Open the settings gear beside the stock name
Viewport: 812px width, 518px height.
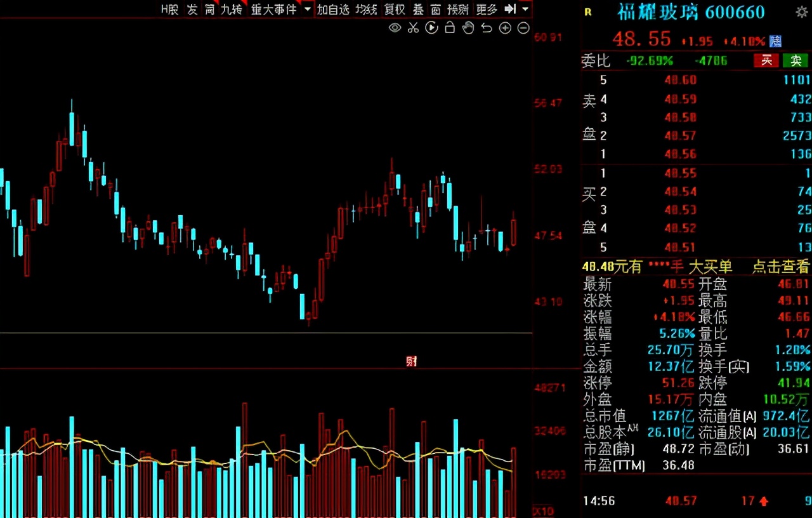pyautogui.click(x=802, y=12)
